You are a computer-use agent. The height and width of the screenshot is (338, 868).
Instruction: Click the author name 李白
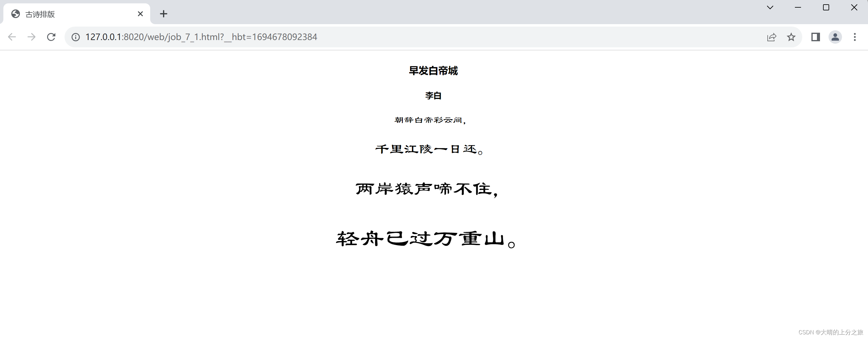[433, 96]
